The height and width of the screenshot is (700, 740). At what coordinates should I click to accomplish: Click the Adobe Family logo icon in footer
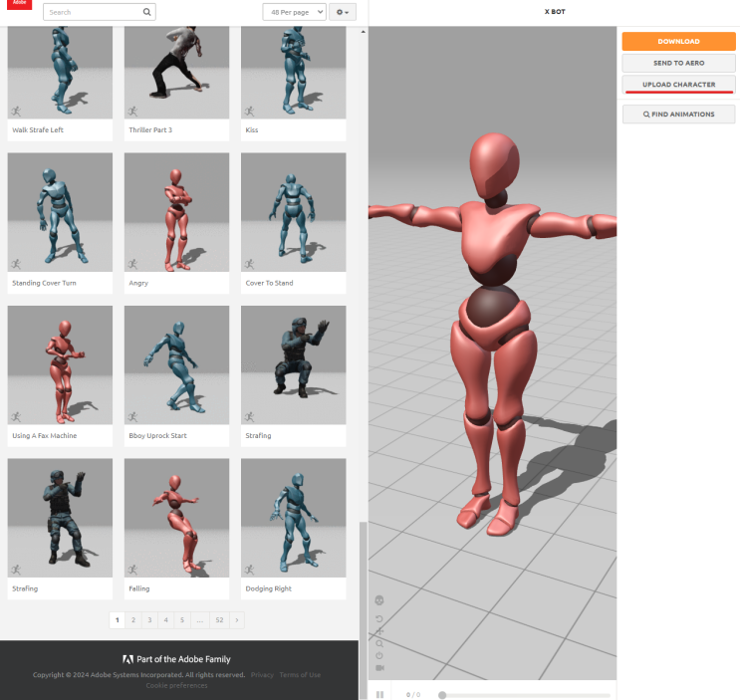[x=127, y=659]
